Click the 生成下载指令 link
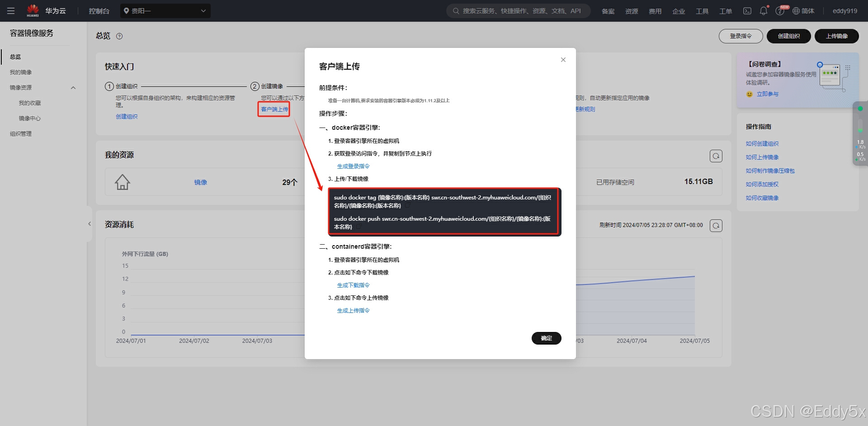This screenshot has width=868, height=426. pos(354,285)
